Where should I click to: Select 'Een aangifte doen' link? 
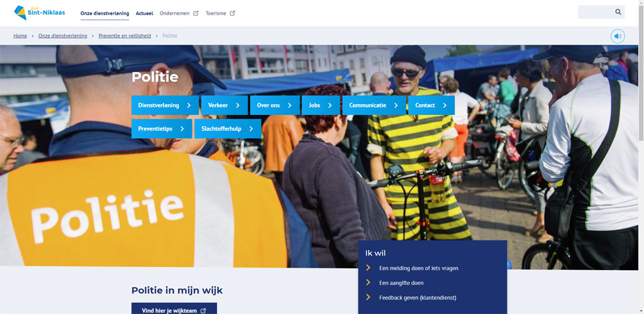(401, 283)
